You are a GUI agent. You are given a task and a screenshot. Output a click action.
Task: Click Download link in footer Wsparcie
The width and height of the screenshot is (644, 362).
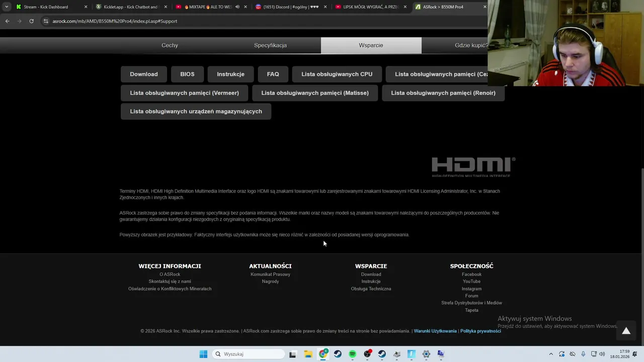pyautogui.click(x=371, y=275)
